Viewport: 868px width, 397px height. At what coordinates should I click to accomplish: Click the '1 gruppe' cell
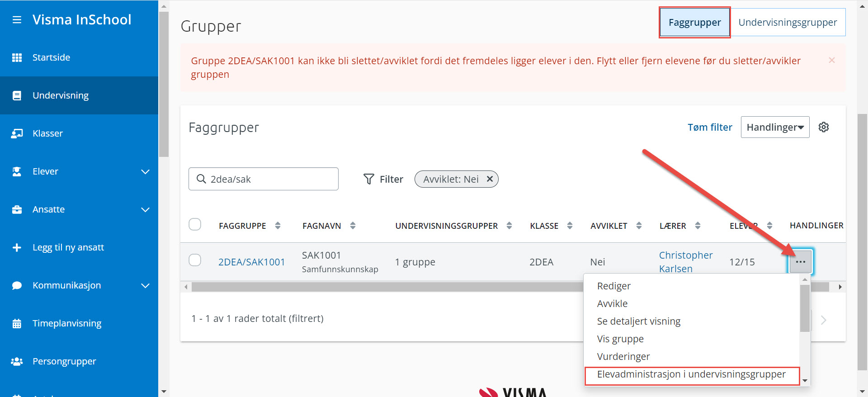[x=415, y=262]
